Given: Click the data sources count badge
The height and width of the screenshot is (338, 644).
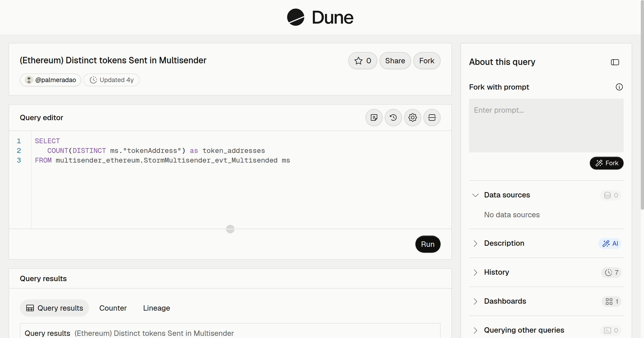Looking at the screenshot, I should click(x=611, y=195).
